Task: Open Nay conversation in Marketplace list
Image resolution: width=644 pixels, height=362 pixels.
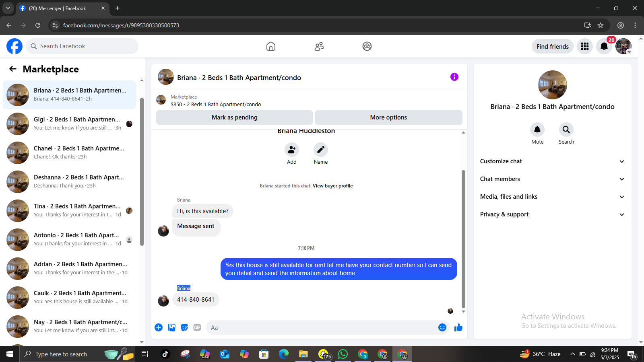Action: (x=69, y=327)
